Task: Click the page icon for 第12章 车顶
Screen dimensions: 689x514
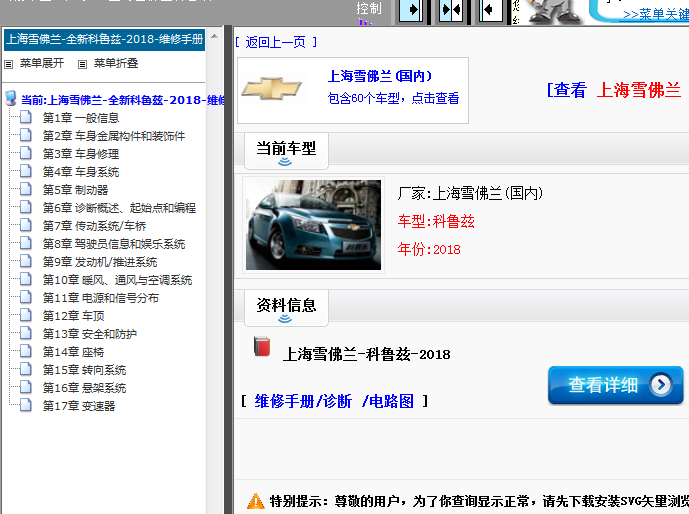Action: pos(26,315)
